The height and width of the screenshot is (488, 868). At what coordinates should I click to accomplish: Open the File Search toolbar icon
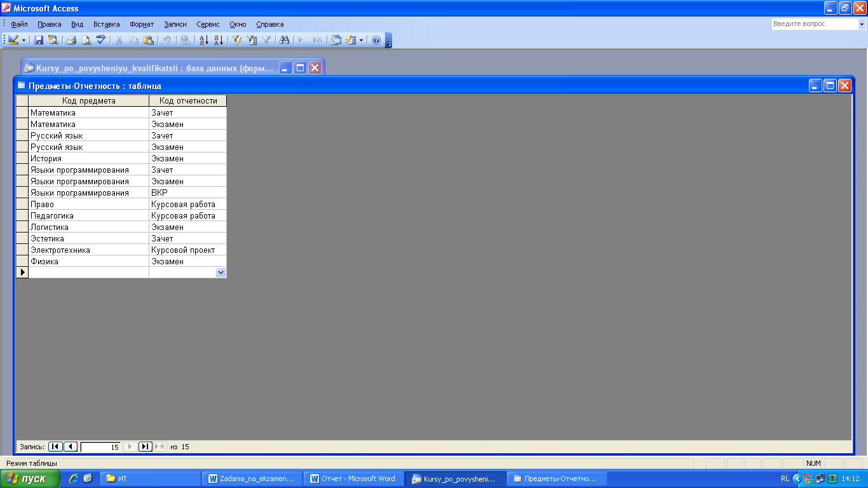pos(53,39)
